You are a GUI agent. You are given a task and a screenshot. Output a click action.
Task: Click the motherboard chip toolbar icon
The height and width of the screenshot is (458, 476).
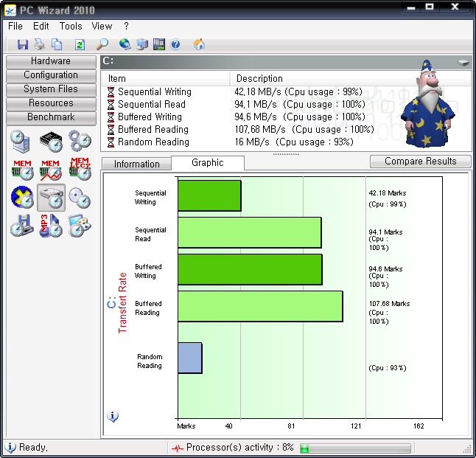click(x=159, y=44)
